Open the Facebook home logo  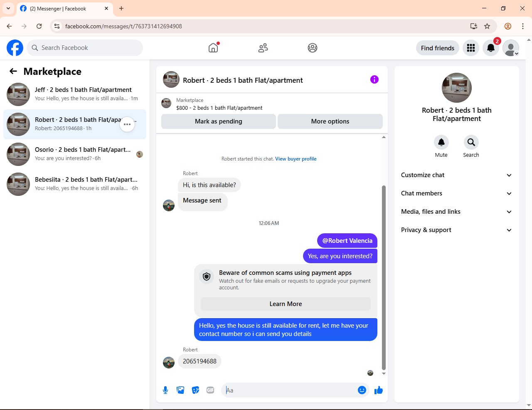[15, 48]
